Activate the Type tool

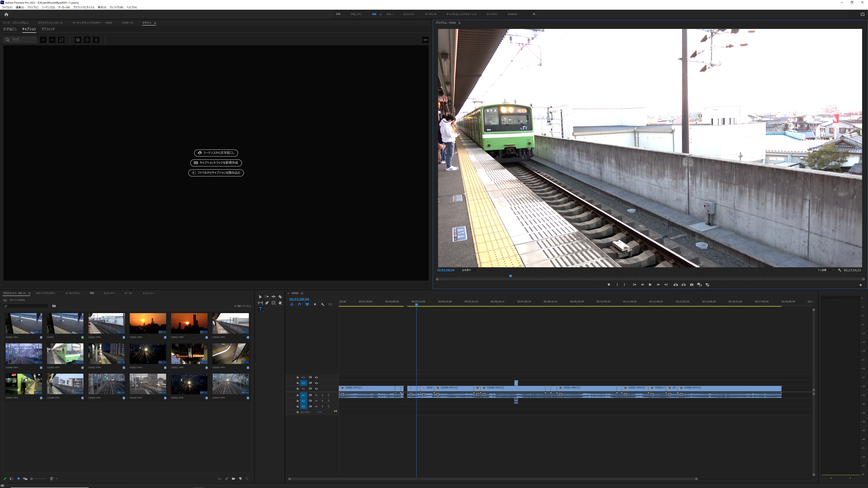point(260,309)
